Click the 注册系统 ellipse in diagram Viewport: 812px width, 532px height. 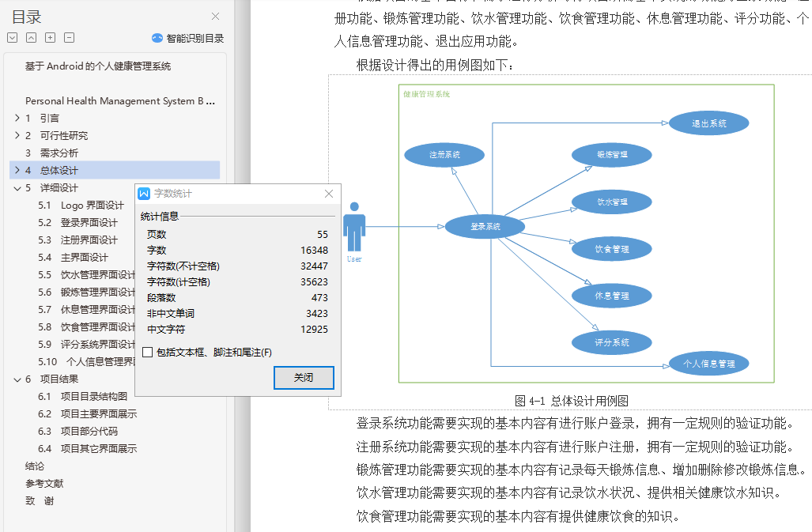444,155
